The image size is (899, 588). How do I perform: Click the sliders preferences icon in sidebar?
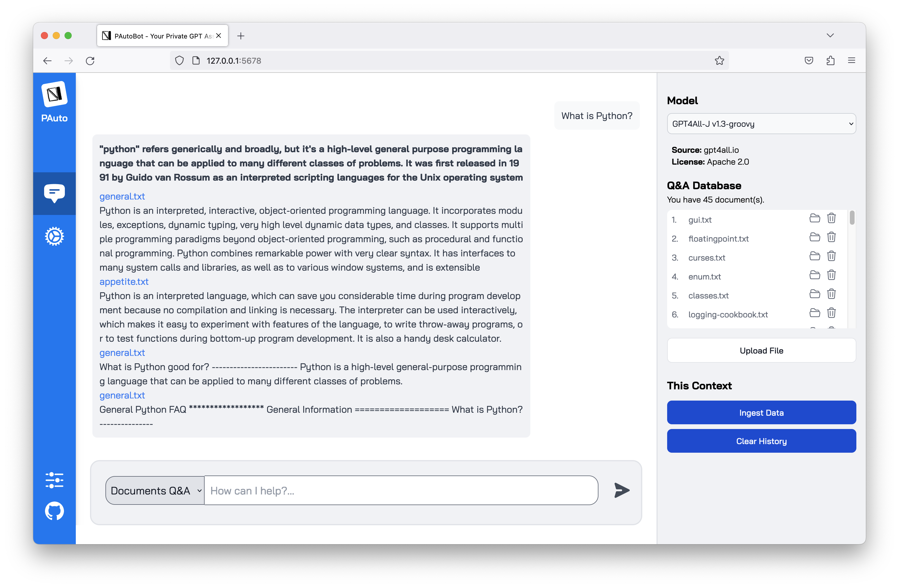point(54,480)
